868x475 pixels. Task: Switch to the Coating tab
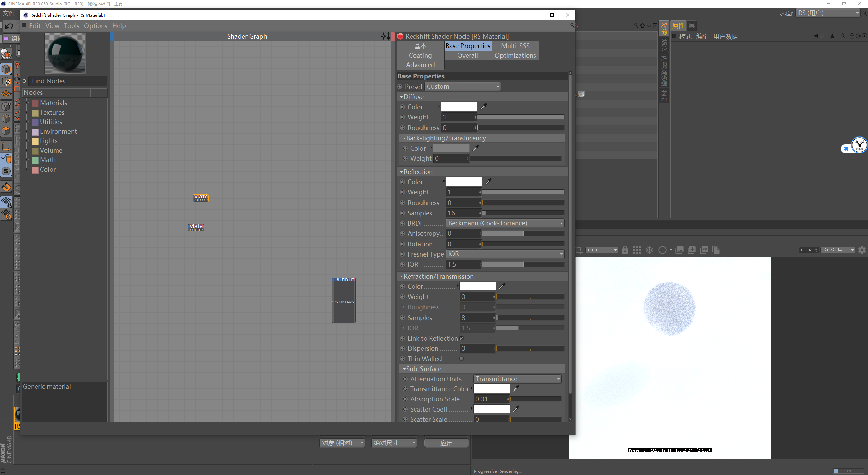420,55
